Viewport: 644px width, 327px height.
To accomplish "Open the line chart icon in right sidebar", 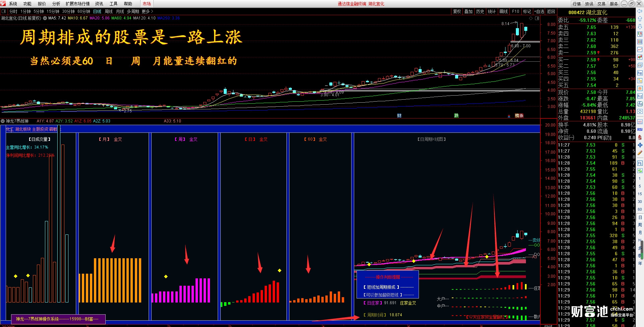I will 640,50.
